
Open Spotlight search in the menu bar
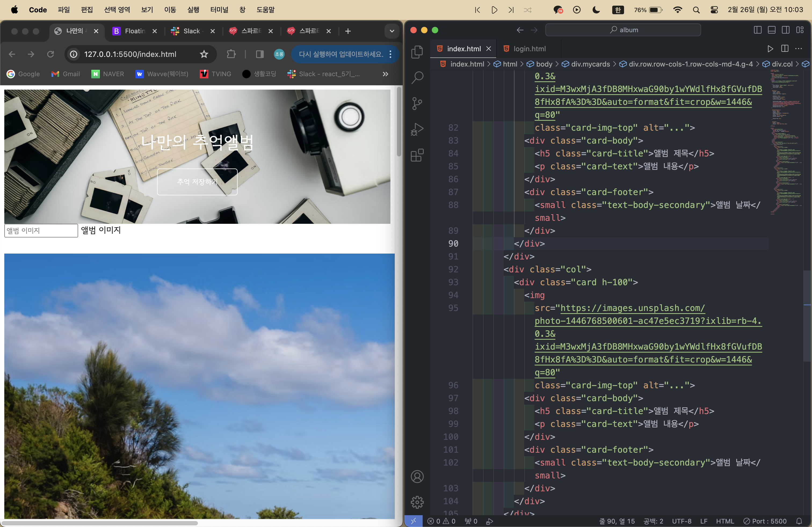coord(696,10)
